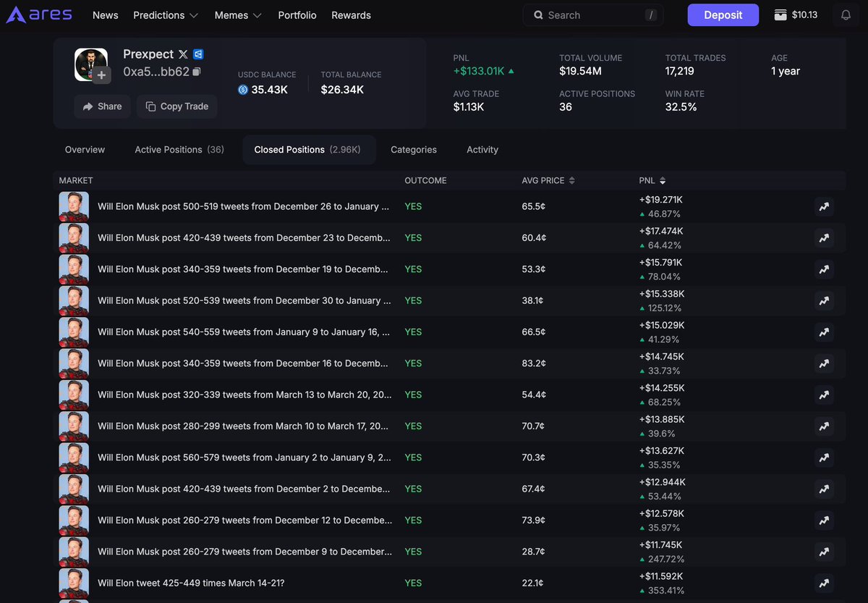Click the Copy Trade button
The width and height of the screenshot is (868, 603).
point(176,106)
